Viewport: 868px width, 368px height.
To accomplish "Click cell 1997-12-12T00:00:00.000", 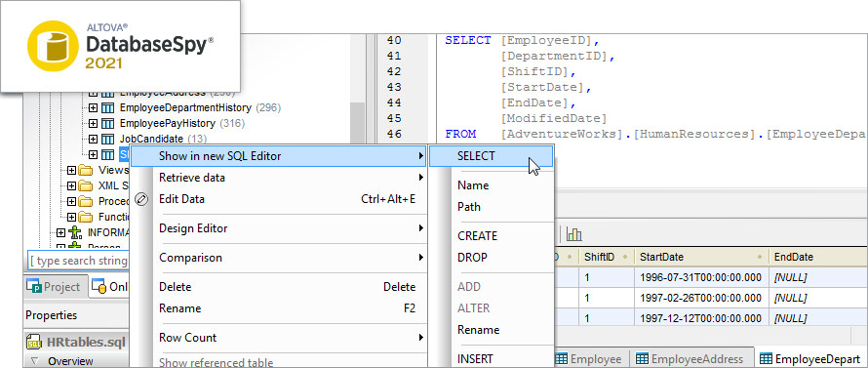I will 701,318.
